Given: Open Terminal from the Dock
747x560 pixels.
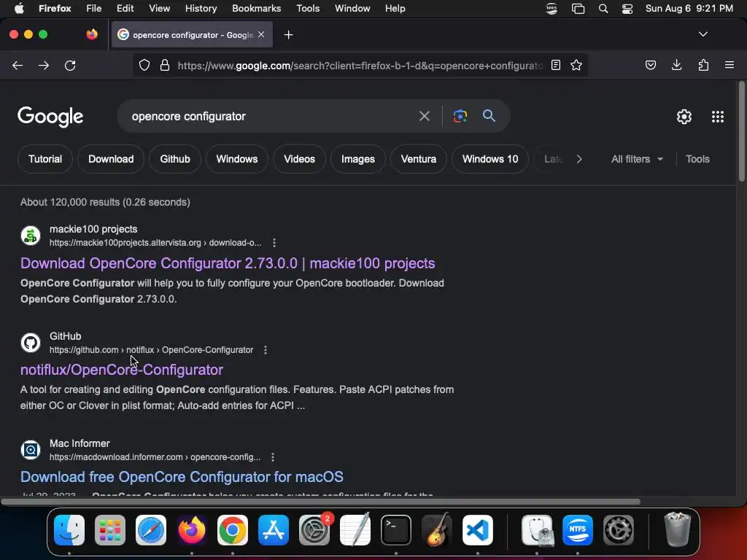Looking at the screenshot, I should coord(396,530).
